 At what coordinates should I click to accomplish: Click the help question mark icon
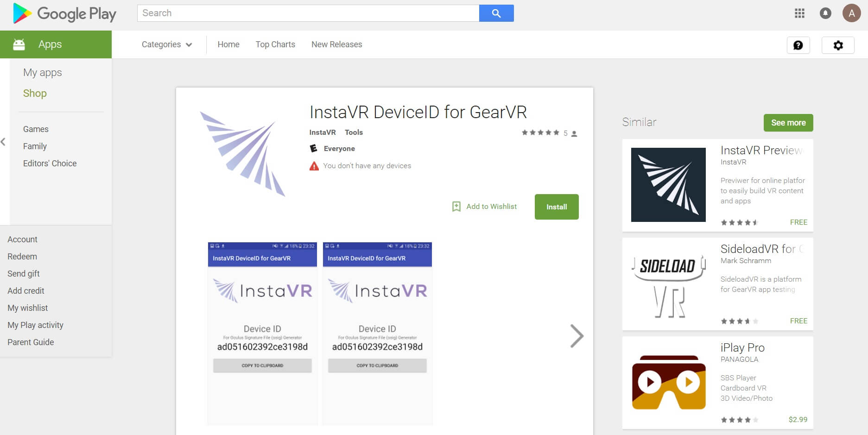(798, 45)
